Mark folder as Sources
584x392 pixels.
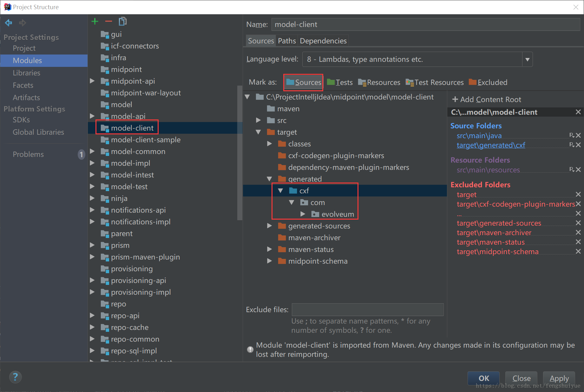pyautogui.click(x=304, y=82)
